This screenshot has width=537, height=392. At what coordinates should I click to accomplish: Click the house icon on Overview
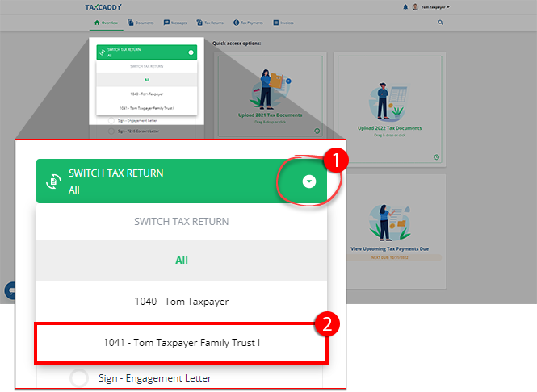[97, 23]
